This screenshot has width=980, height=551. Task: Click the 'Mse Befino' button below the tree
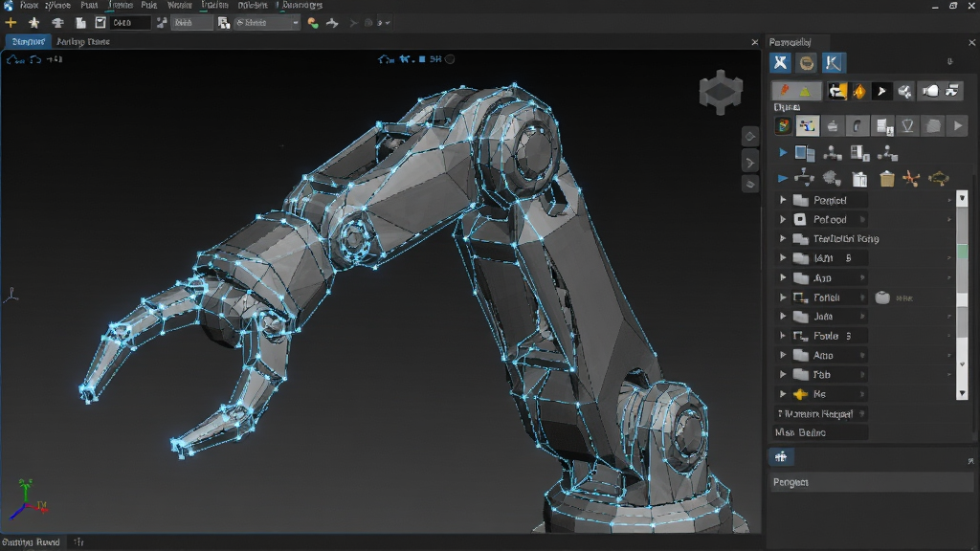pos(820,432)
